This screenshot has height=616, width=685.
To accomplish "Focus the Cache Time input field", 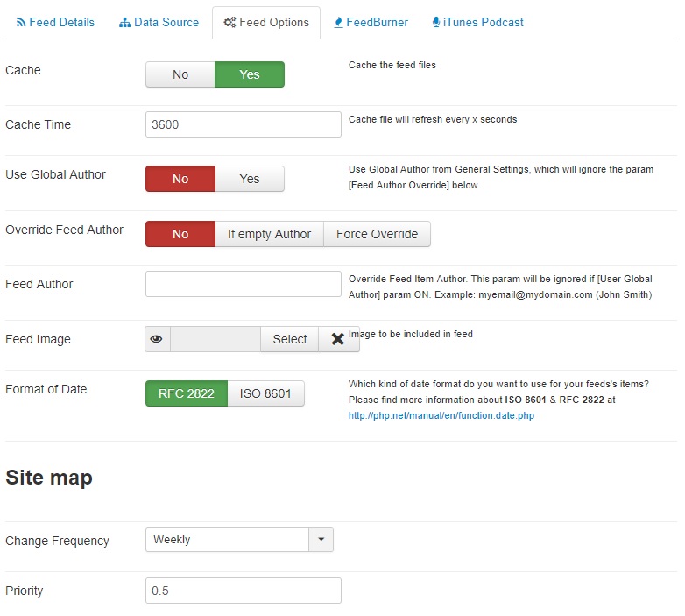I will coord(244,124).
